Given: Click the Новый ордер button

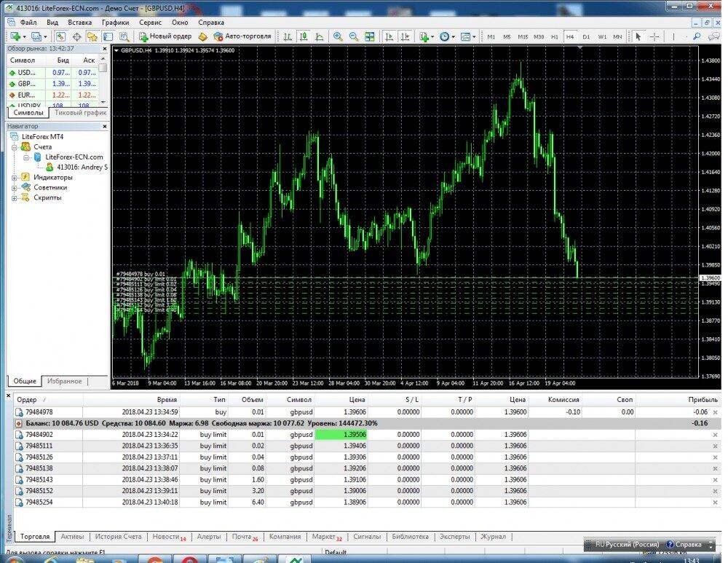Looking at the screenshot, I should 165,36.
